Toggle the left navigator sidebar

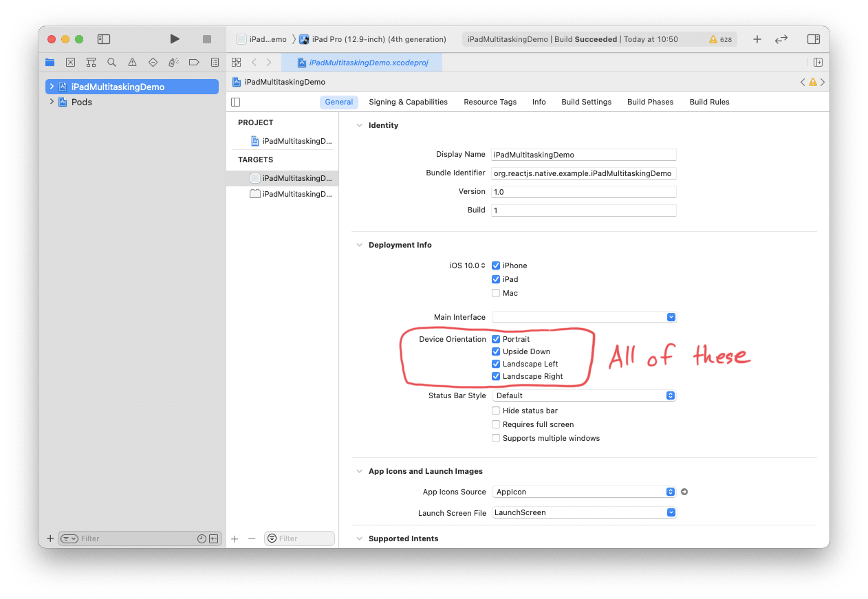click(104, 39)
